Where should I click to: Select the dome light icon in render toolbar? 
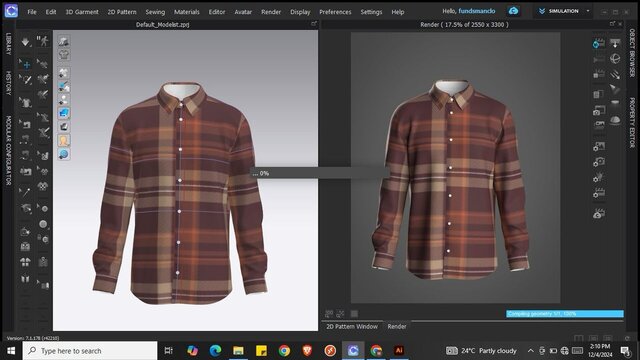click(616, 120)
